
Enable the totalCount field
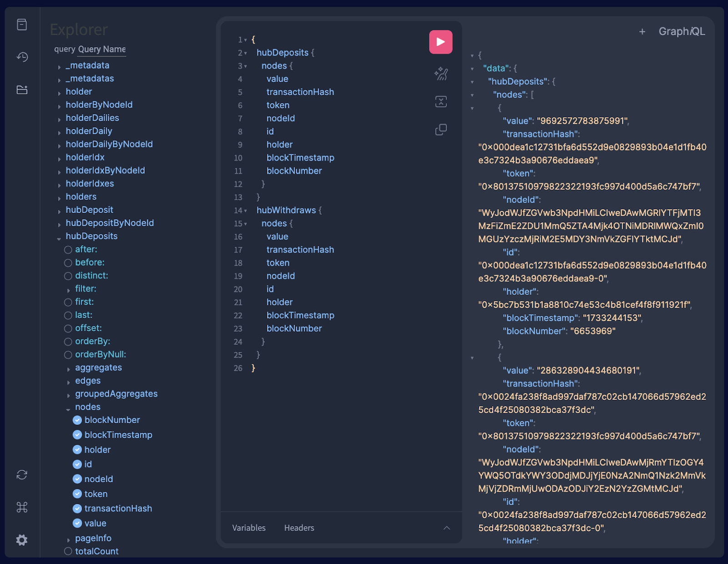click(68, 551)
